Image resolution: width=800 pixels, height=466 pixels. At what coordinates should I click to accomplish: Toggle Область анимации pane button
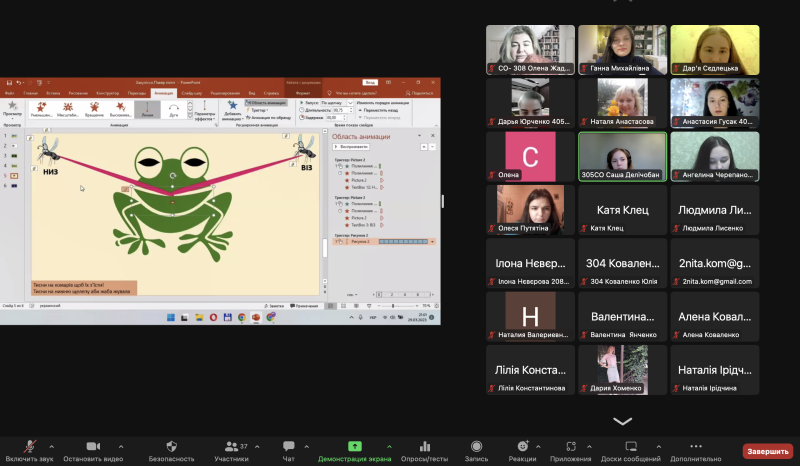click(266, 103)
